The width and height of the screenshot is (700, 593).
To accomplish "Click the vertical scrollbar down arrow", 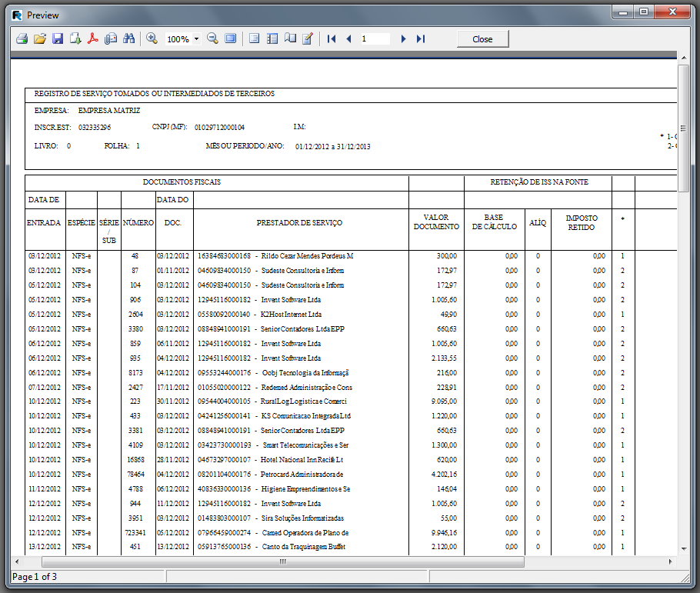I will [x=684, y=549].
